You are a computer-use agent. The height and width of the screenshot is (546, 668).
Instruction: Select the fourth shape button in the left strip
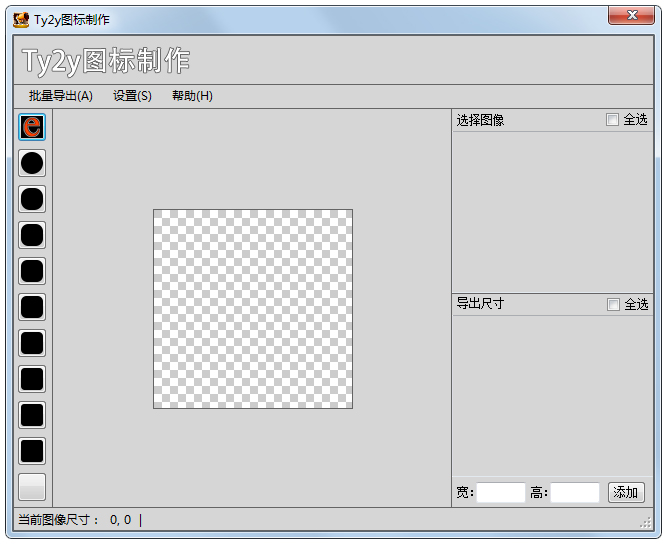[x=32, y=235]
